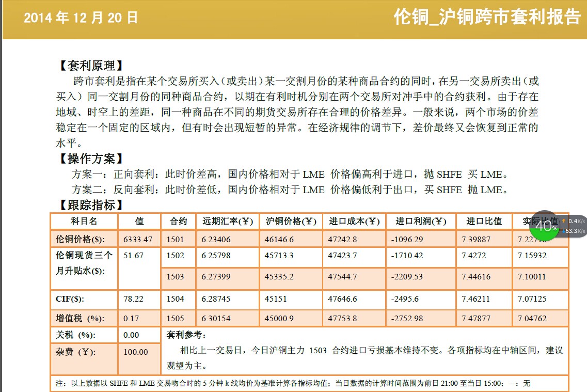The height and width of the screenshot is (392, 587).
Task: Click the 杂费 (¥) label
Action: coord(75,352)
